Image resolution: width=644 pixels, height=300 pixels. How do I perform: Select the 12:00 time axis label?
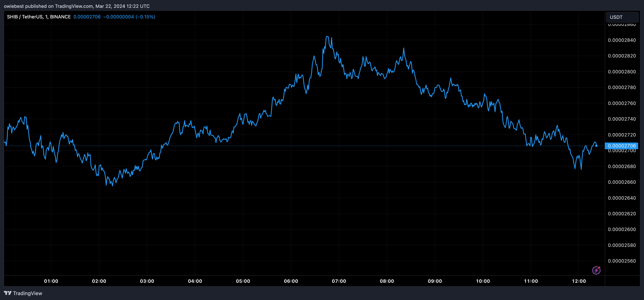pyautogui.click(x=579, y=281)
